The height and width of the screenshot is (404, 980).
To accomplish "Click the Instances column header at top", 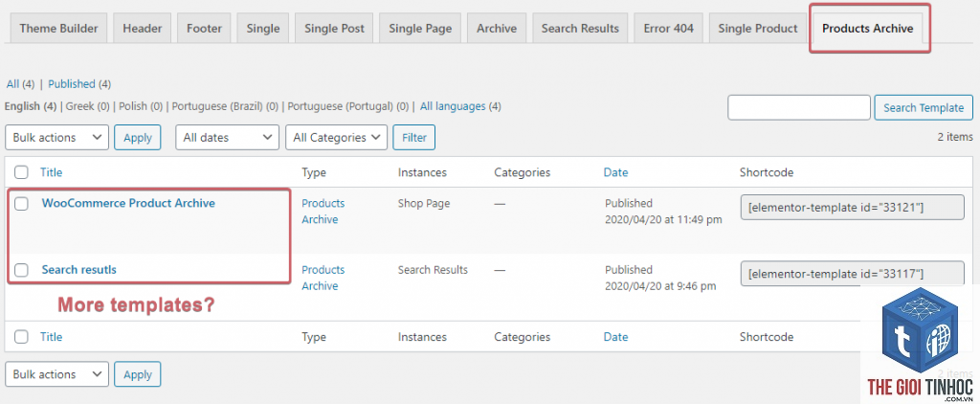I will 422,172.
